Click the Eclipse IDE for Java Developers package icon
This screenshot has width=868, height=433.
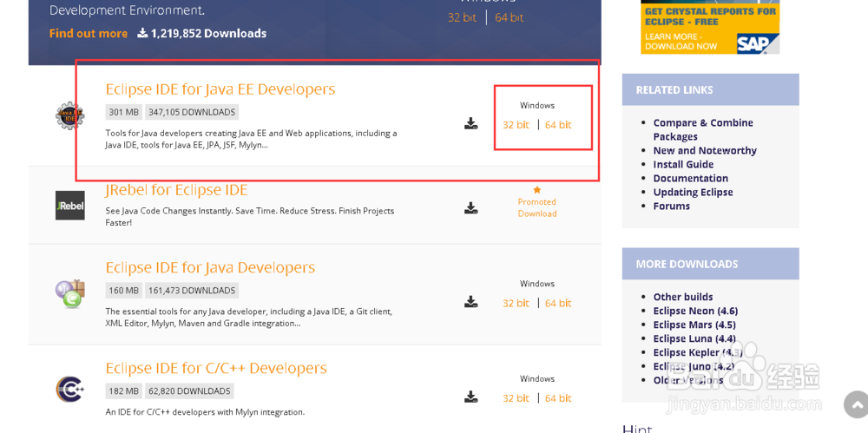[x=69, y=294]
